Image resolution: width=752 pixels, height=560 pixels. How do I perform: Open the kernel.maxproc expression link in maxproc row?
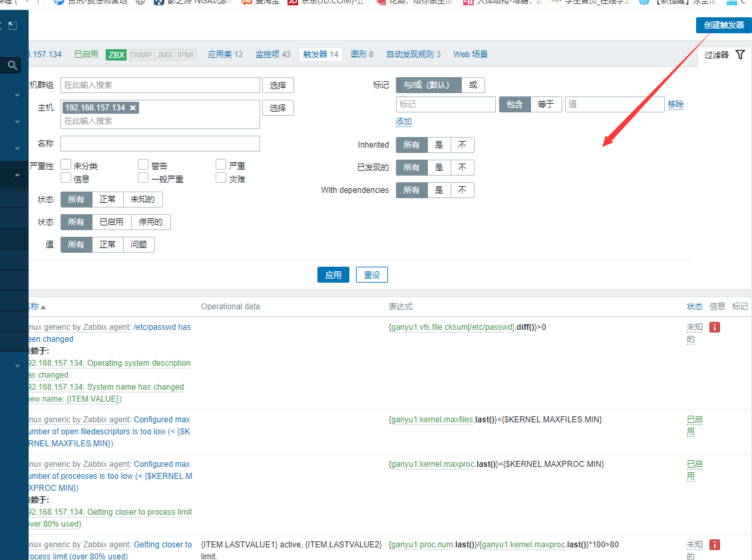point(432,464)
